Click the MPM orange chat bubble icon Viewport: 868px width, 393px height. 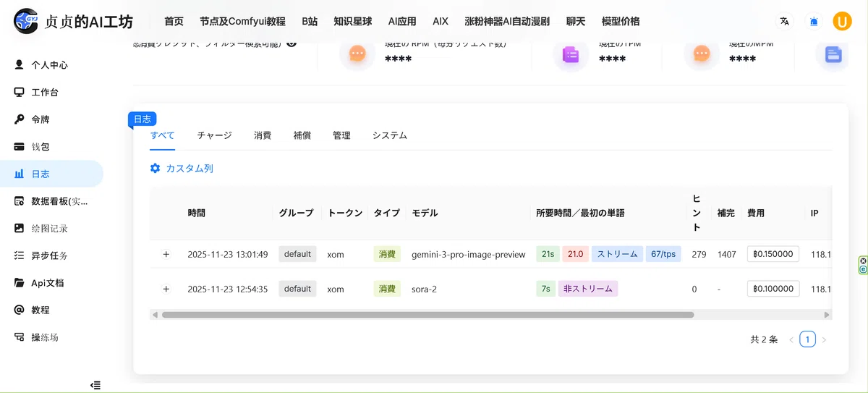pyautogui.click(x=701, y=54)
